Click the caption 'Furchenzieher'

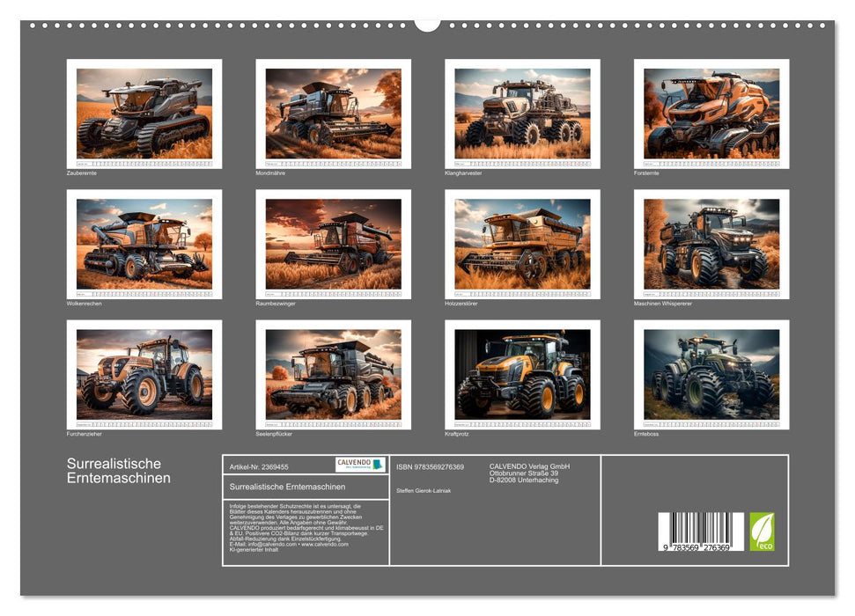point(84,434)
